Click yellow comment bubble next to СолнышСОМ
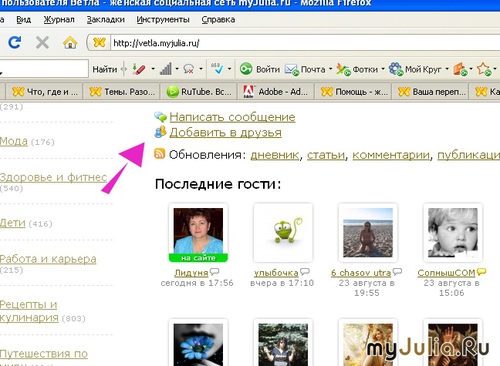500x366 pixels. tap(481, 271)
